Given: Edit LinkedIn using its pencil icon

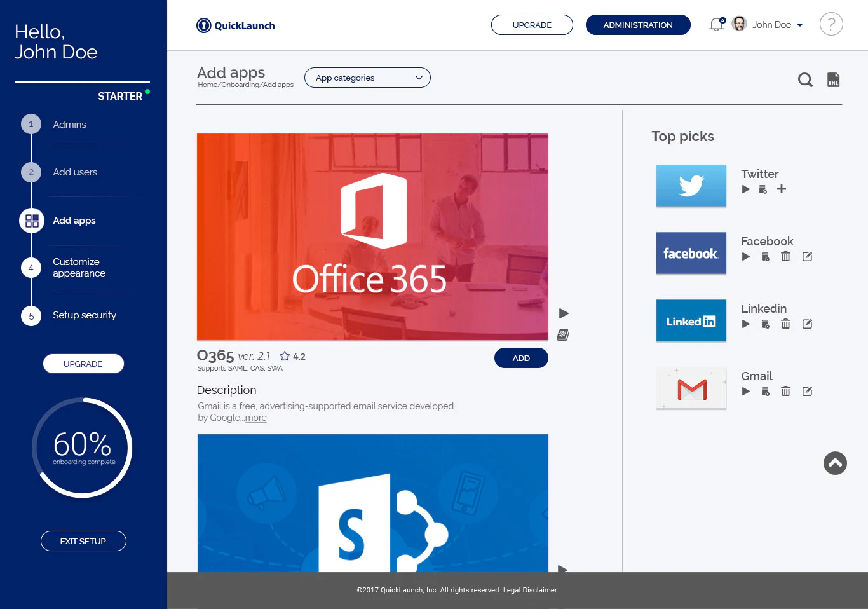Looking at the screenshot, I should click(x=807, y=324).
